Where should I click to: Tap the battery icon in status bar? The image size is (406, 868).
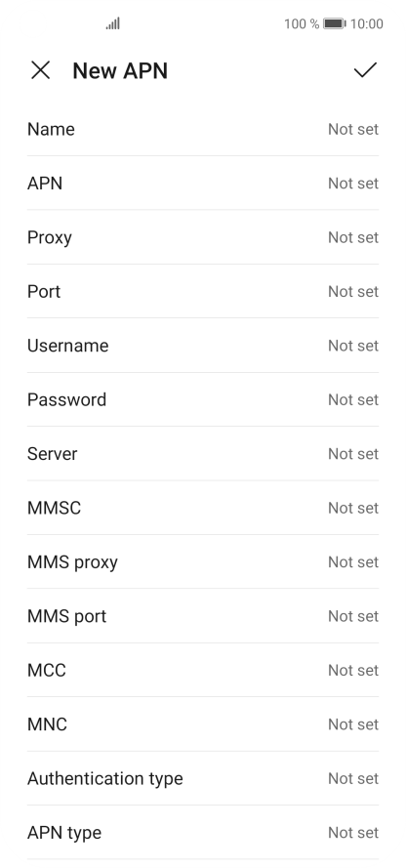tap(335, 23)
